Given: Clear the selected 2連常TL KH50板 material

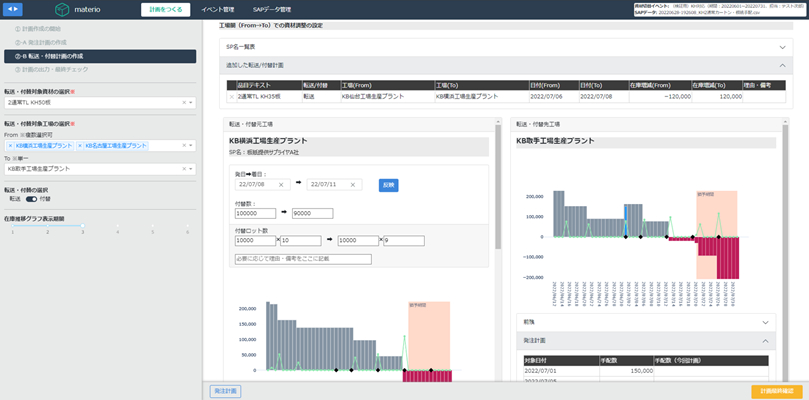Looking at the screenshot, I should click(x=184, y=103).
